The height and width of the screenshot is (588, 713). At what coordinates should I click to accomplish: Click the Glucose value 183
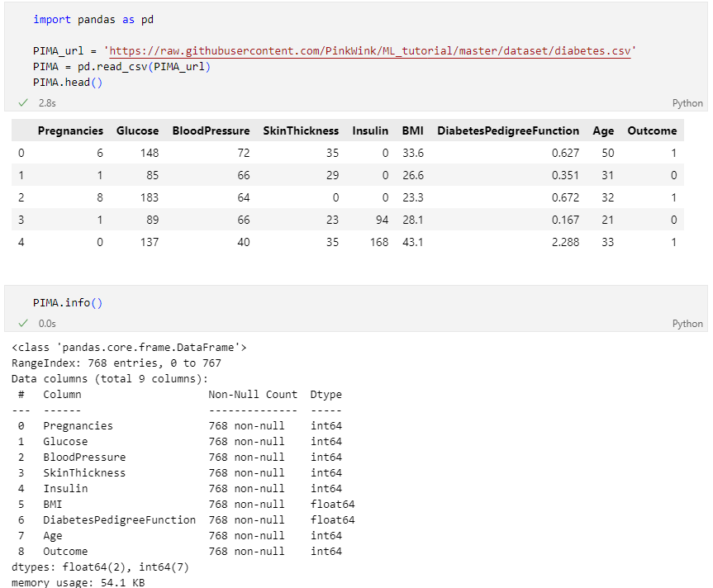tap(150, 197)
